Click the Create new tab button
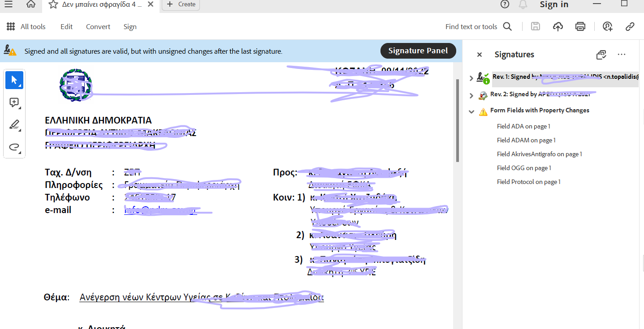 (181, 4)
